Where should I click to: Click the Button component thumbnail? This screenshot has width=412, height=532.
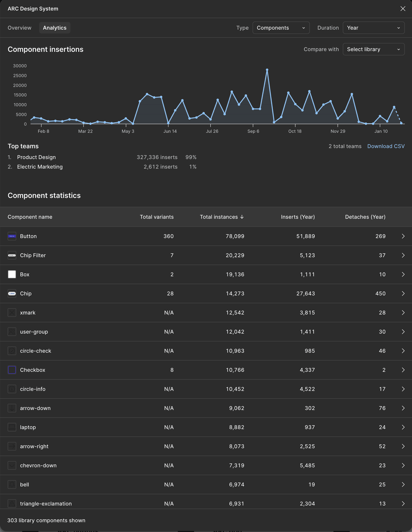[x=12, y=236]
